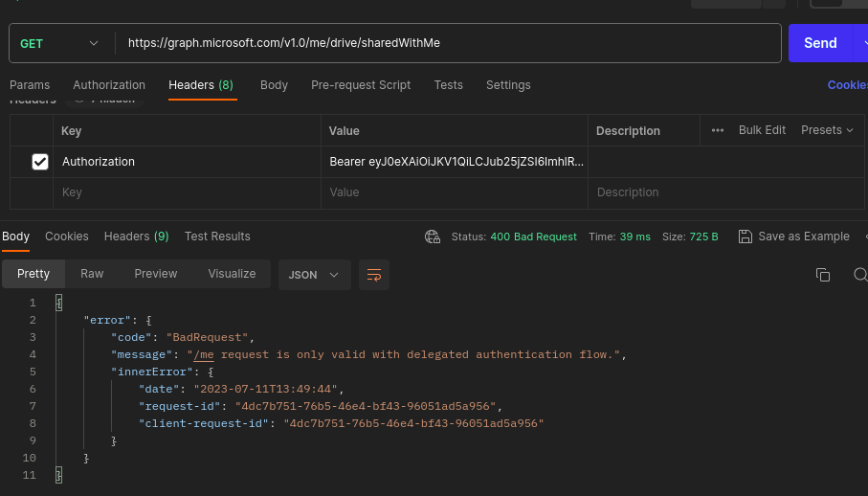The image size is (868, 496).
Task: Switch to Raw response view
Action: (92, 274)
